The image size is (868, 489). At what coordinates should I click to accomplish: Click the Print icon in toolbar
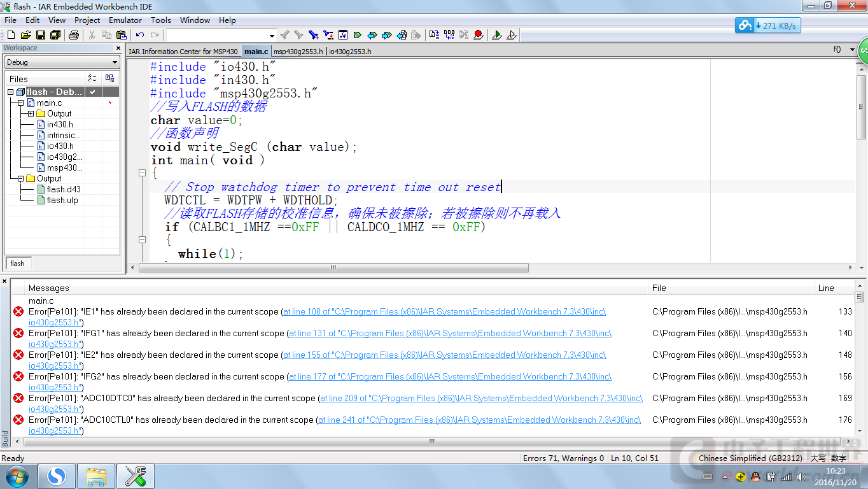coord(74,35)
